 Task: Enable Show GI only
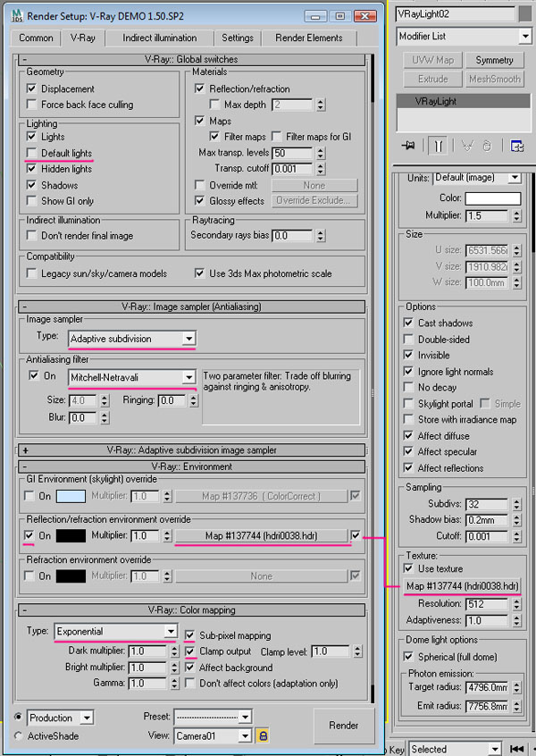point(32,200)
